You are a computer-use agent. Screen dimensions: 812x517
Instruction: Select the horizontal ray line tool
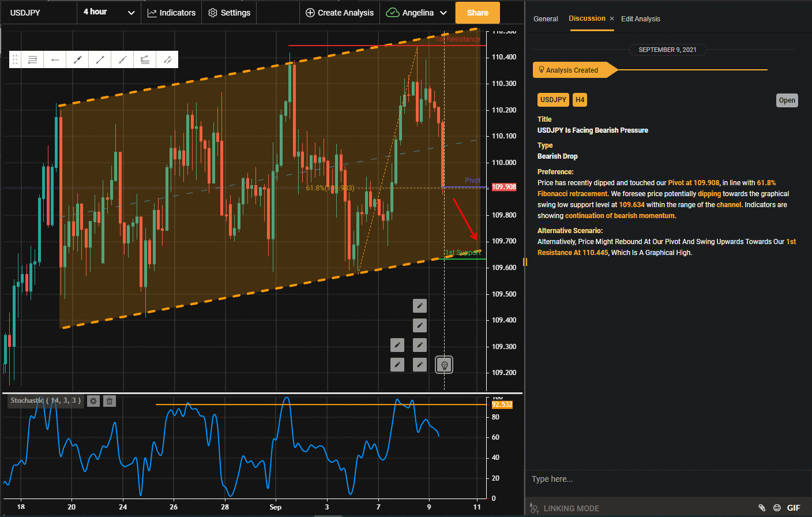[x=55, y=59]
